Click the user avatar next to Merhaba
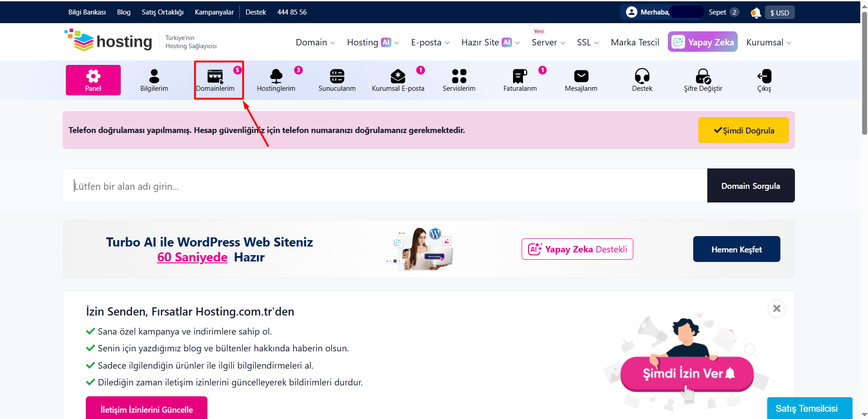 click(x=631, y=12)
